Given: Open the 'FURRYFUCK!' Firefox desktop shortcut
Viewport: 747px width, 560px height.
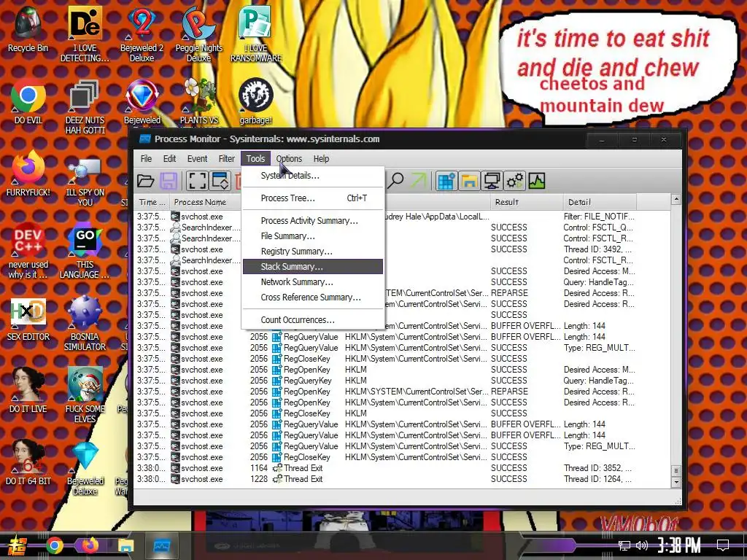Looking at the screenshot, I should point(28,174).
